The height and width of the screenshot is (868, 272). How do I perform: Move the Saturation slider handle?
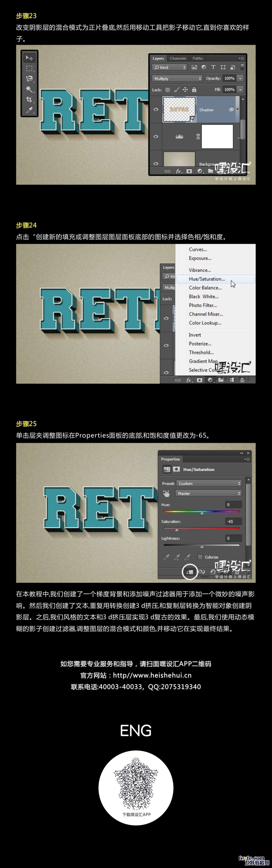177,530
